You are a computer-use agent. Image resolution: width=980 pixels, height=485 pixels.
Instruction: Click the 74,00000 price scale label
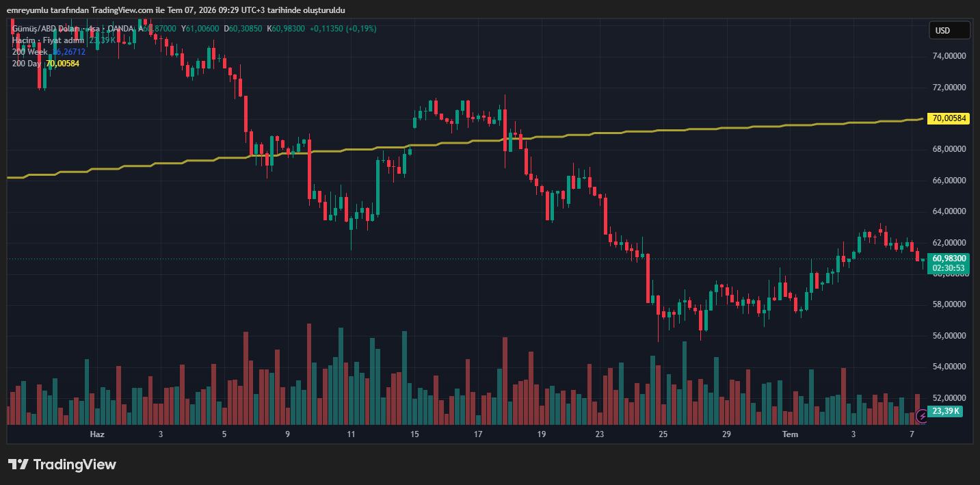click(x=949, y=56)
